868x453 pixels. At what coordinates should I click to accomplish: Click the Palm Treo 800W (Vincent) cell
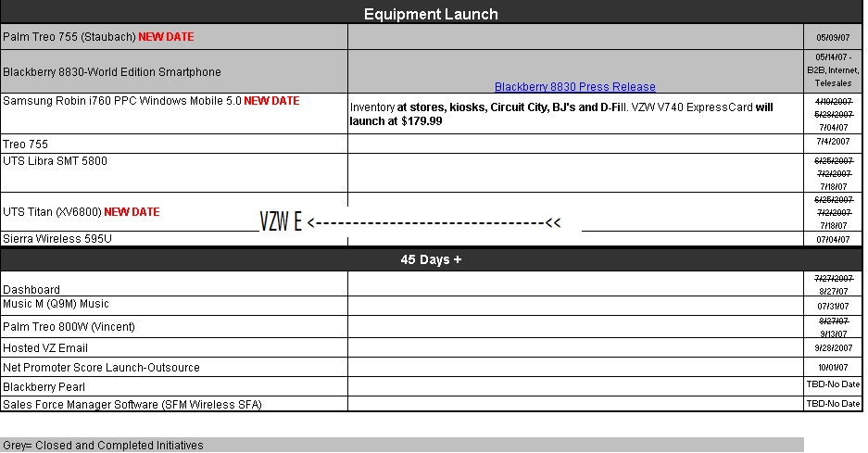click(x=174, y=327)
